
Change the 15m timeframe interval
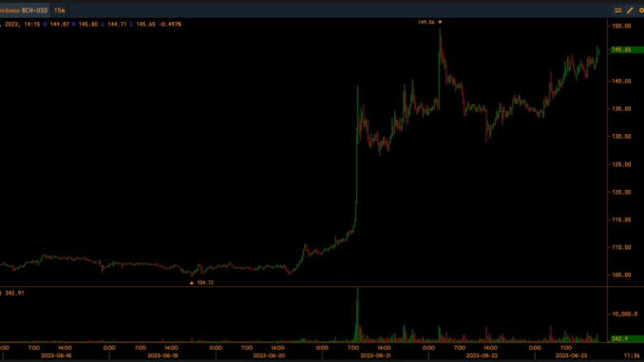60,10
